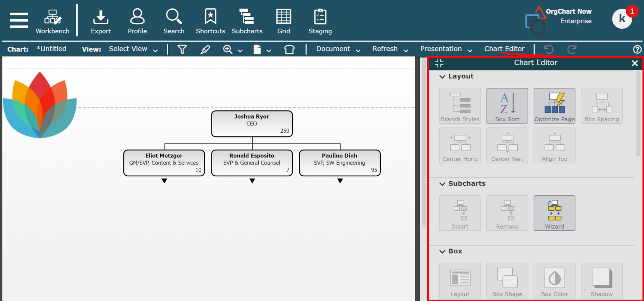Open Box Spacing tool
Viewport: 644px width, 301px height.
[x=602, y=106]
